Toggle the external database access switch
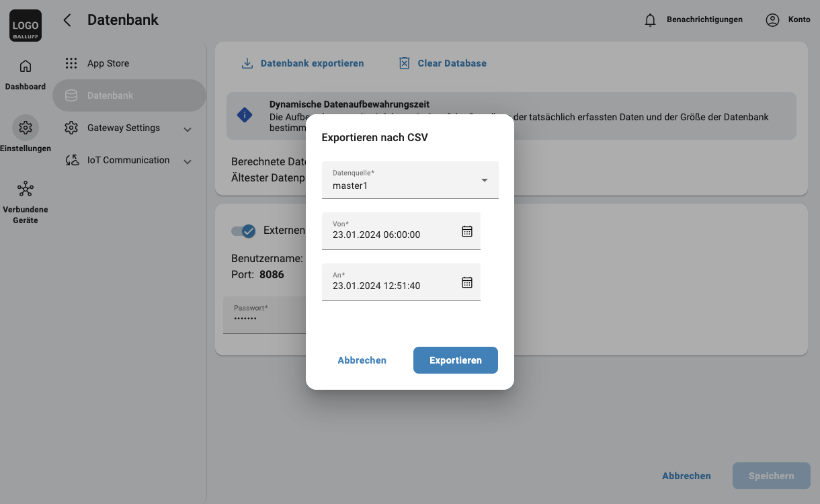 (243, 230)
